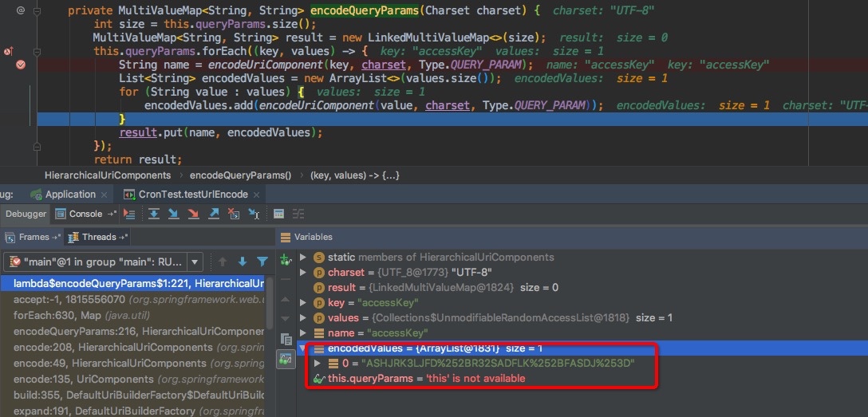The image size is (868, 417).
Task: Toggle show watches glasses button
Action: (286, 360)
